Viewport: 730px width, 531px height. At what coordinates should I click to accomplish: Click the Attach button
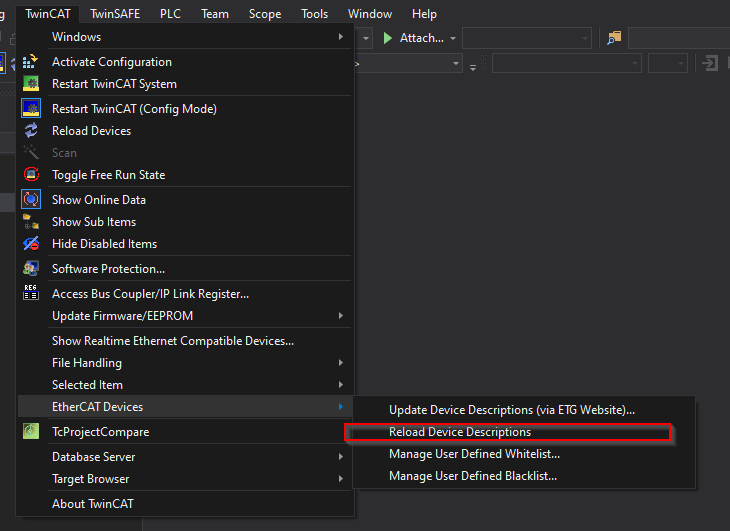413,38
